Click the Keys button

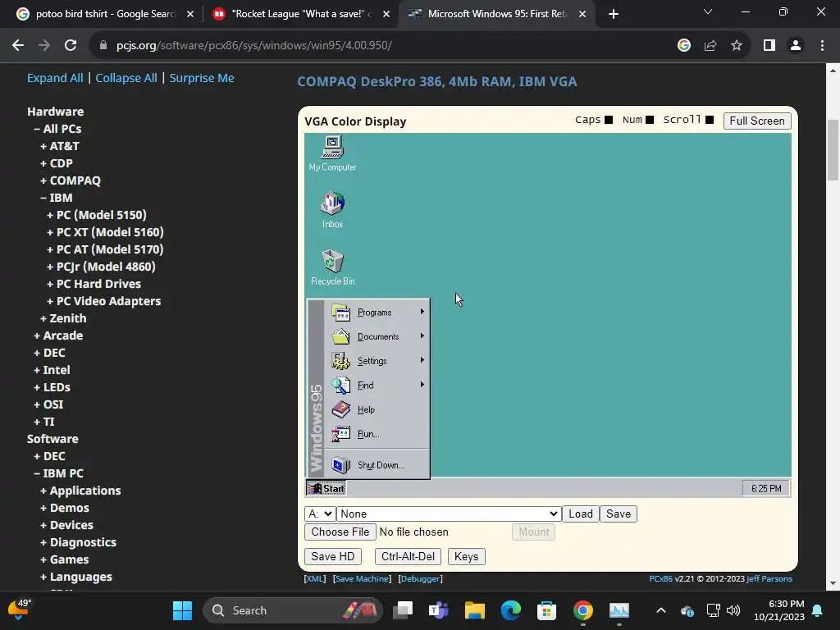(x=466, y=557)
